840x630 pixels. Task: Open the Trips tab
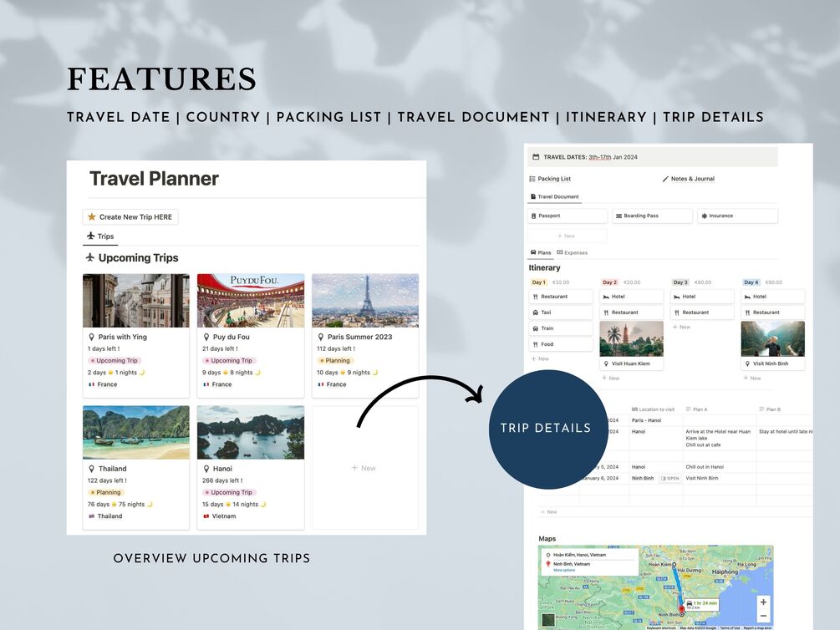[100, 236]
